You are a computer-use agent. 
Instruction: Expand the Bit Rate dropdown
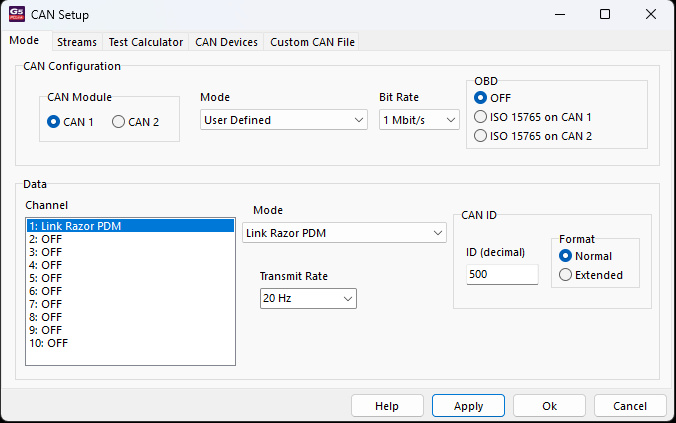pos(419,120)
